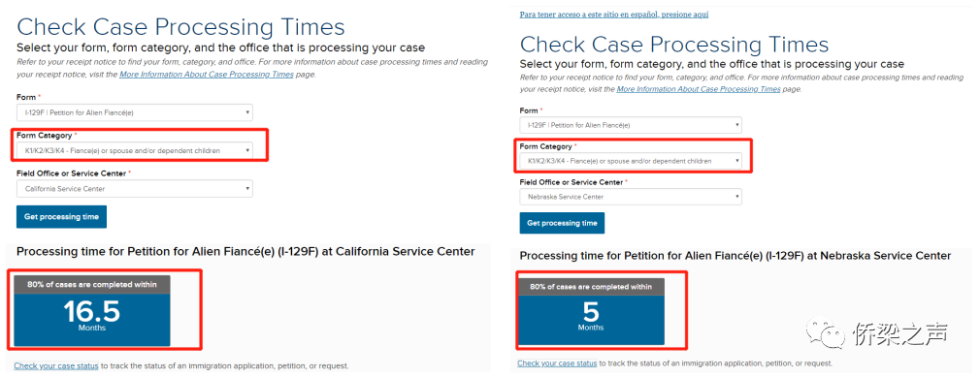Open Form Category dropdown in right panel
Viewport: 980px width, 377px height.
point(631,161)
